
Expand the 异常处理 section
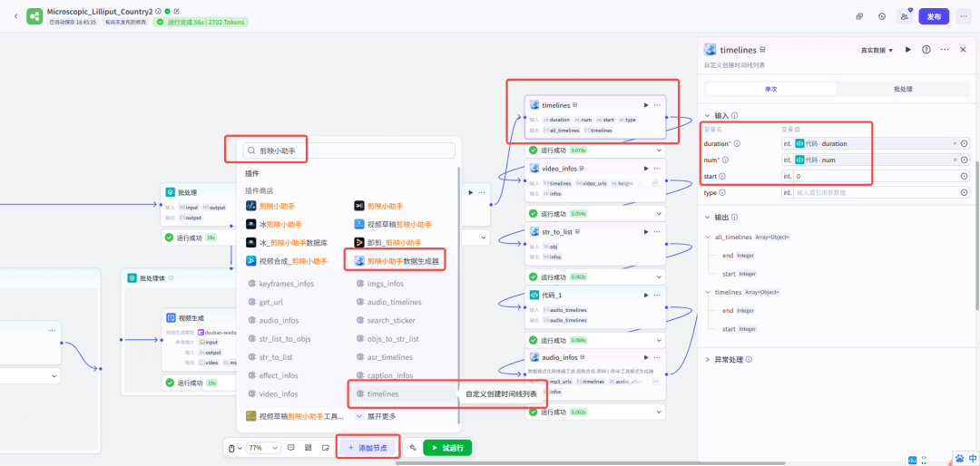point(708,360)
